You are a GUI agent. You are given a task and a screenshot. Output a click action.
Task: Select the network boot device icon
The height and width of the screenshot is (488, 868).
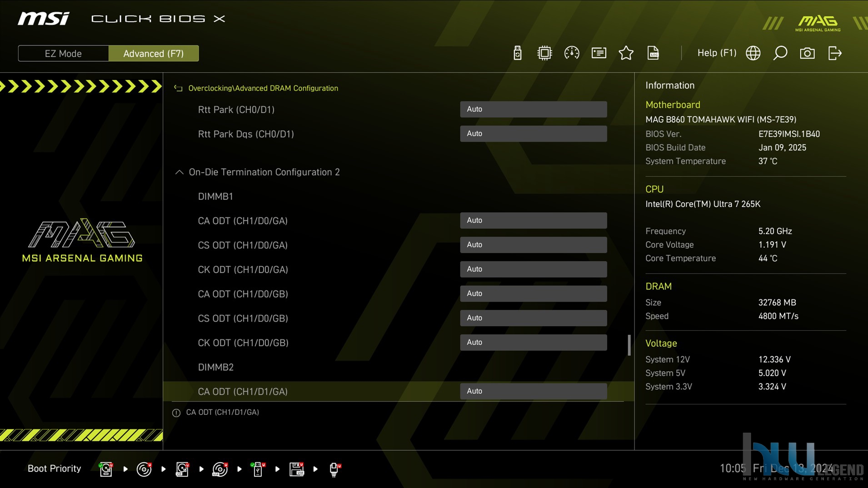(x=334, y=469)
